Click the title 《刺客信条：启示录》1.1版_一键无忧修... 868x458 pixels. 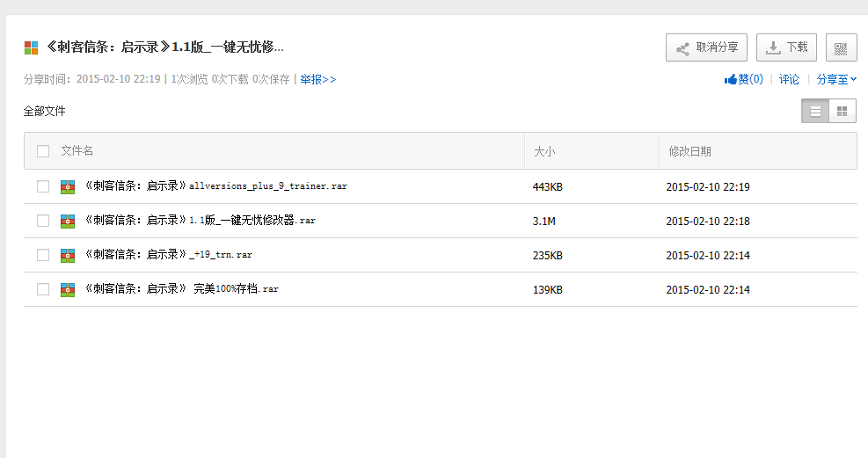point(164,47)
